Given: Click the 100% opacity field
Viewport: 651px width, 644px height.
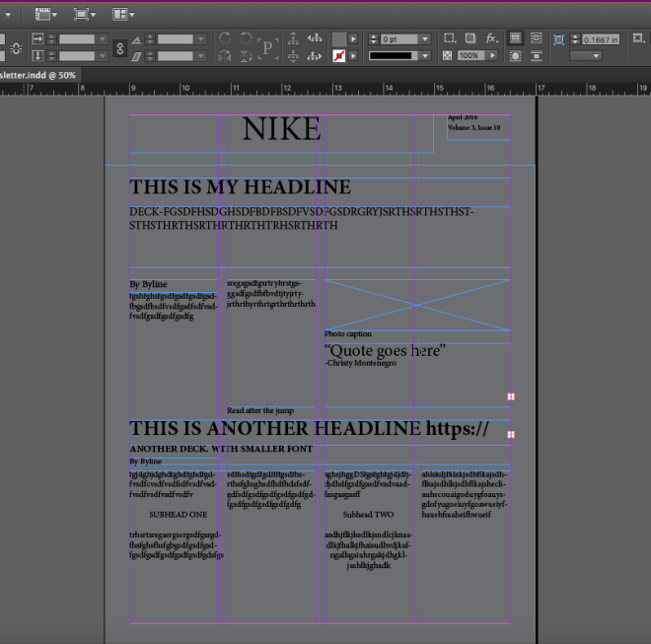Looking at the screenshot, I should pos(471,55).
